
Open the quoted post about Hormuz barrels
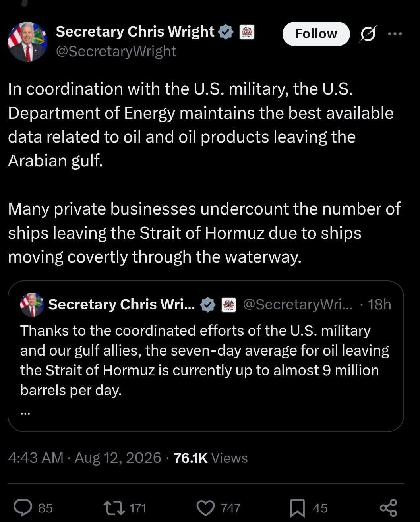[206, 356]
